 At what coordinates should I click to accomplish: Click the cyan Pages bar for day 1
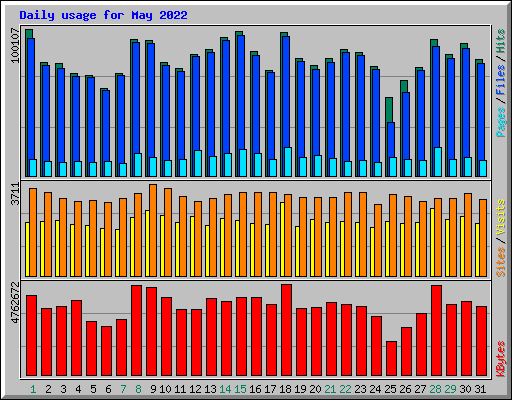pyautogui.click(x=33, y=168)
